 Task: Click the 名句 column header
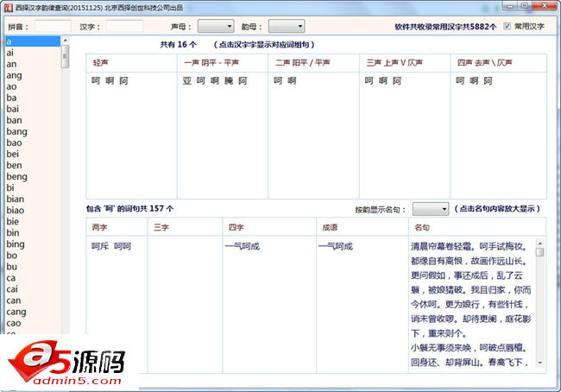(477, 227)
